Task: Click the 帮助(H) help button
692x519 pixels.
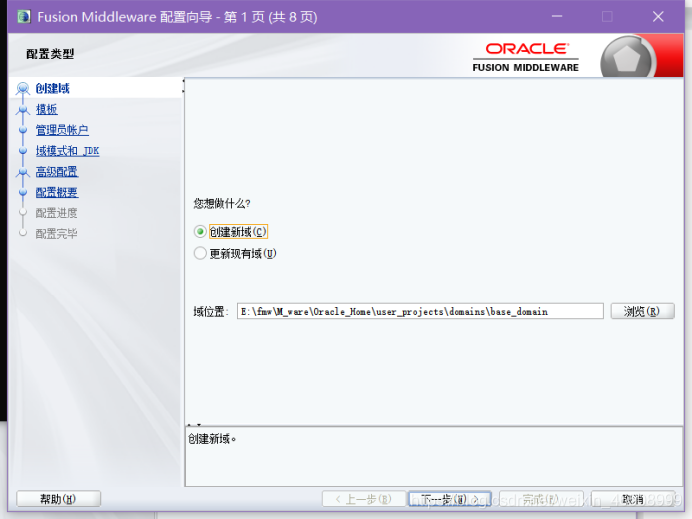Action: point(58,499)
